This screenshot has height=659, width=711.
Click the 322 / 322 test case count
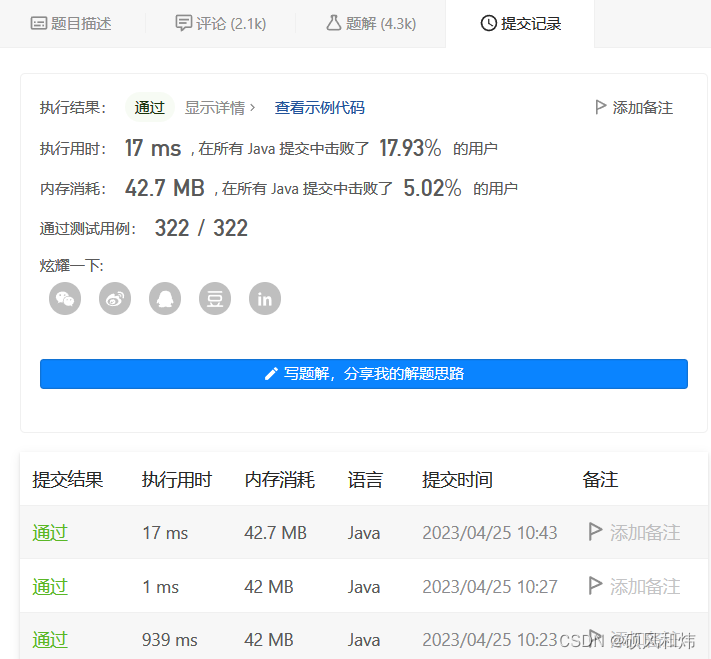[x=201, y=228]
